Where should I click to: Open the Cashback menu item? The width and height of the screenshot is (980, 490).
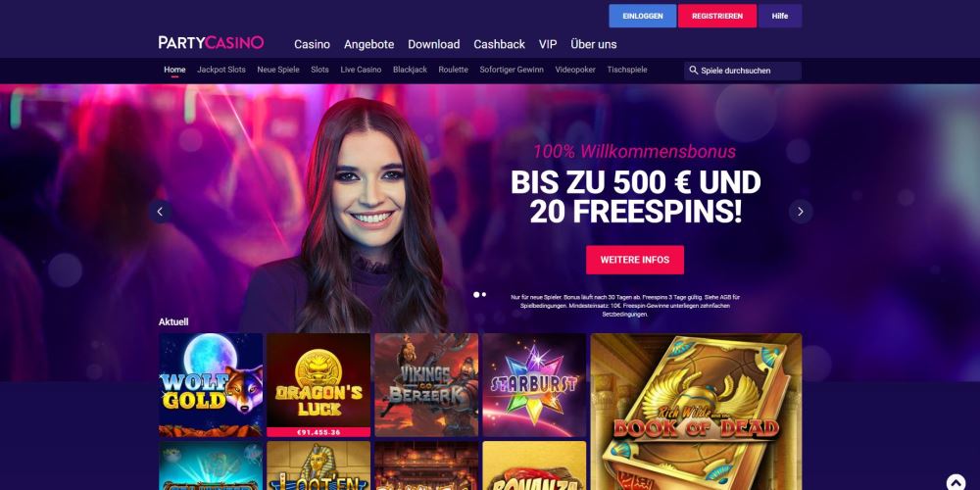click(x=499, y=44)
